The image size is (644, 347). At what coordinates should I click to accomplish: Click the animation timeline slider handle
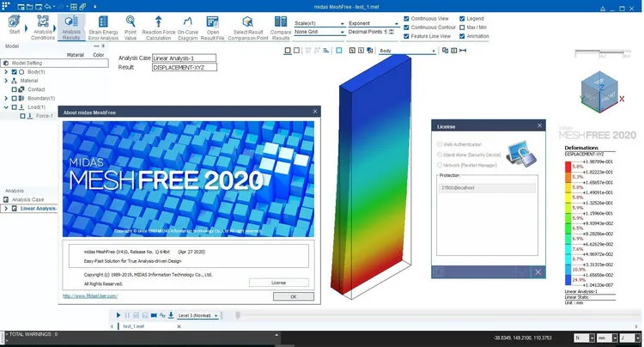(x=237, y=315)
